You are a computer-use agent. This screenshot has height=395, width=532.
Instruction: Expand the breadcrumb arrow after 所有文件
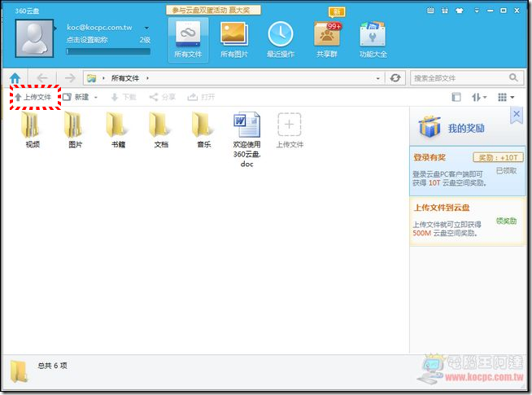(147, 78)
